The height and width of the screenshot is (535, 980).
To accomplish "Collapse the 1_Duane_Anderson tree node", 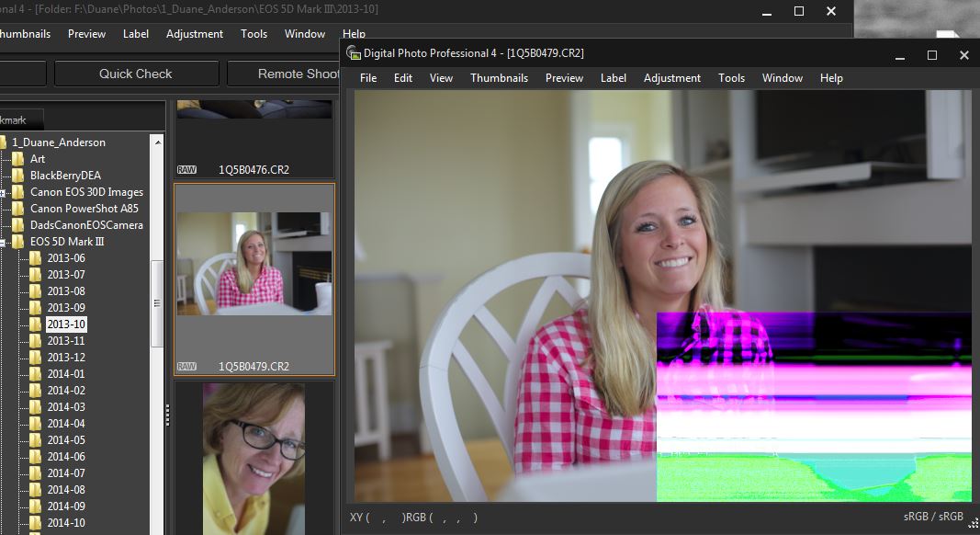I will (x=1, y=142).
